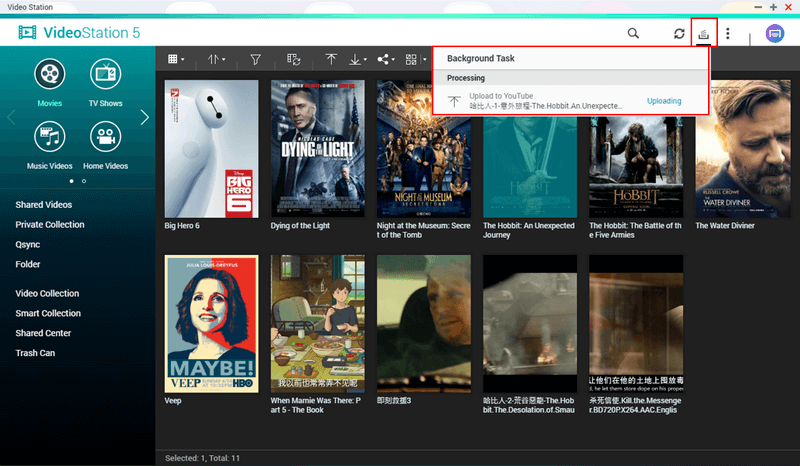Viewport: 800px width, 466px height.
Task: Open Private Collection in sidebar
Action: pyautogui.click(x=49, y=225)
